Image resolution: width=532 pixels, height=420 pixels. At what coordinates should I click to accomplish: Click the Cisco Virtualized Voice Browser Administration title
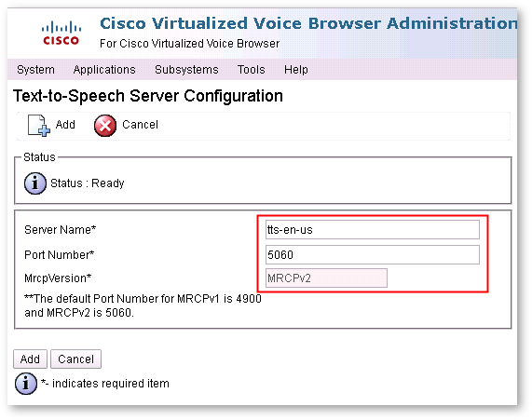(x=308, y=23)
